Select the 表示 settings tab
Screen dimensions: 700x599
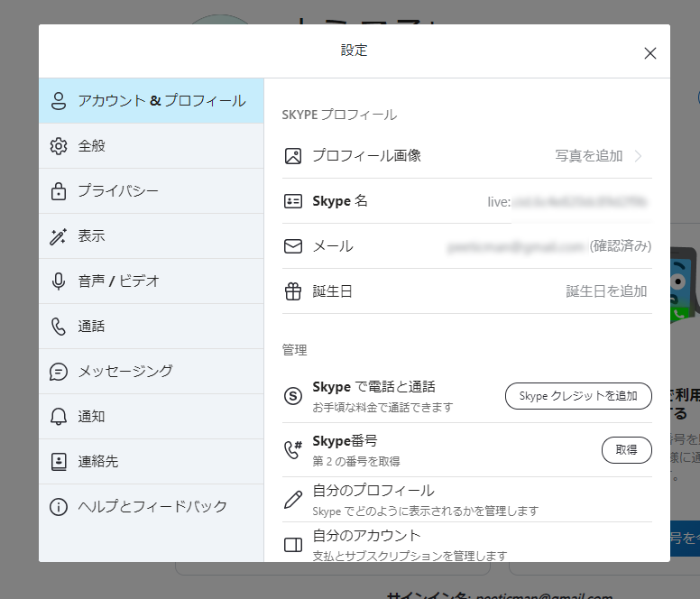click(x=152, y=236)
